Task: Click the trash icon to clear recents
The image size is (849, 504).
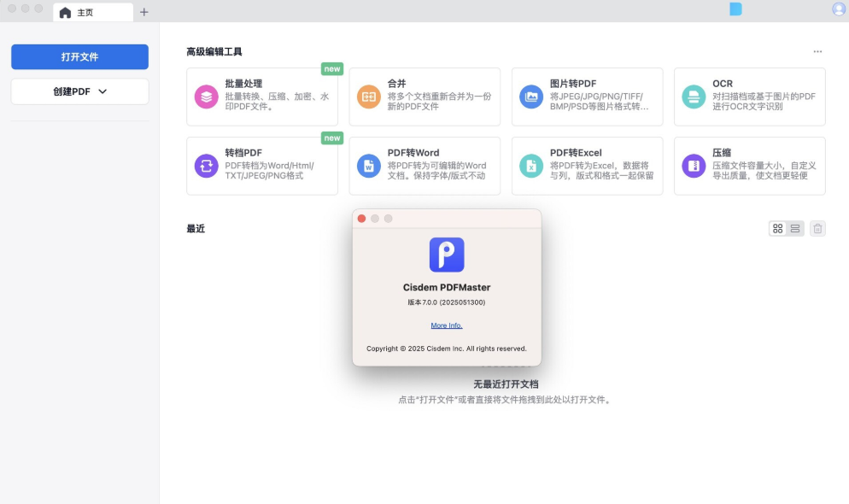Action: point(817,229)
